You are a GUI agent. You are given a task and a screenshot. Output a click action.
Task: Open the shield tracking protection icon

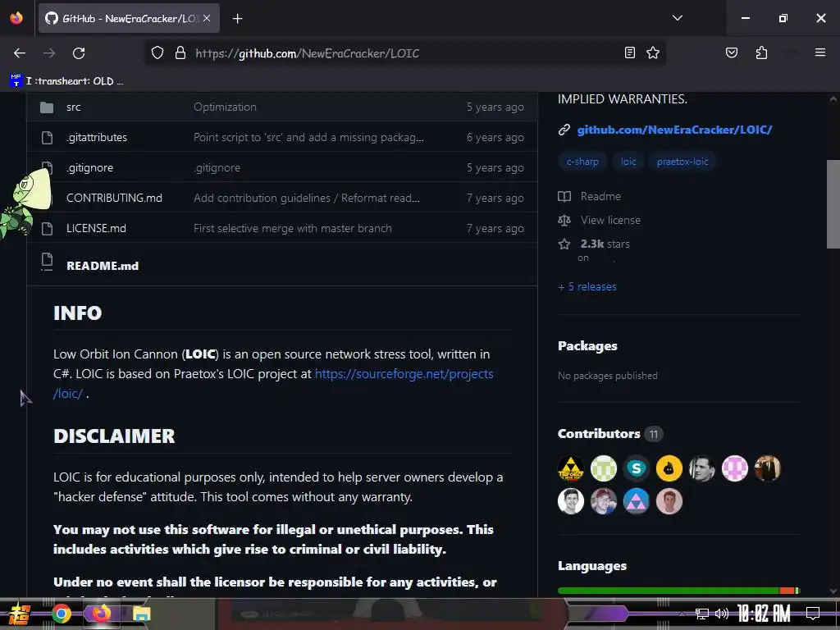click(157, 53)
